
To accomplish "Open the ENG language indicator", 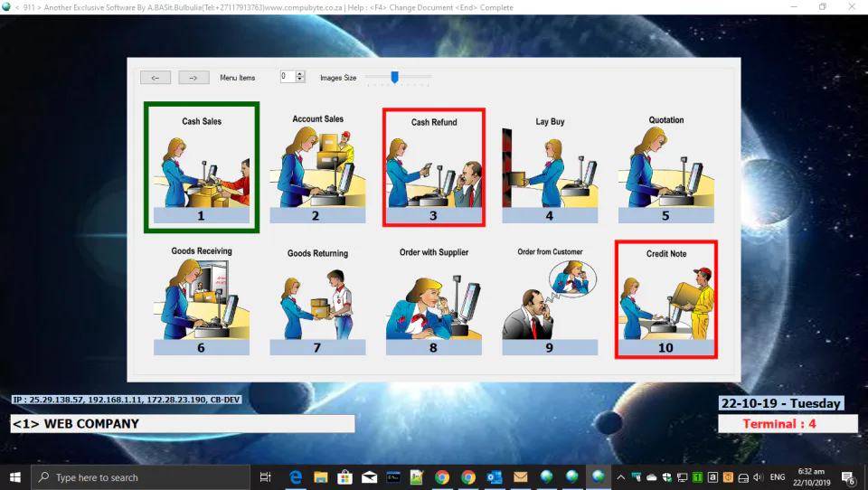I will tap(778, 477).
